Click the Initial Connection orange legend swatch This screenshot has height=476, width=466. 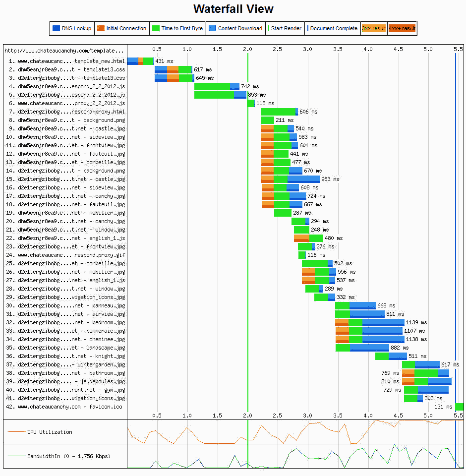(101, 28)
